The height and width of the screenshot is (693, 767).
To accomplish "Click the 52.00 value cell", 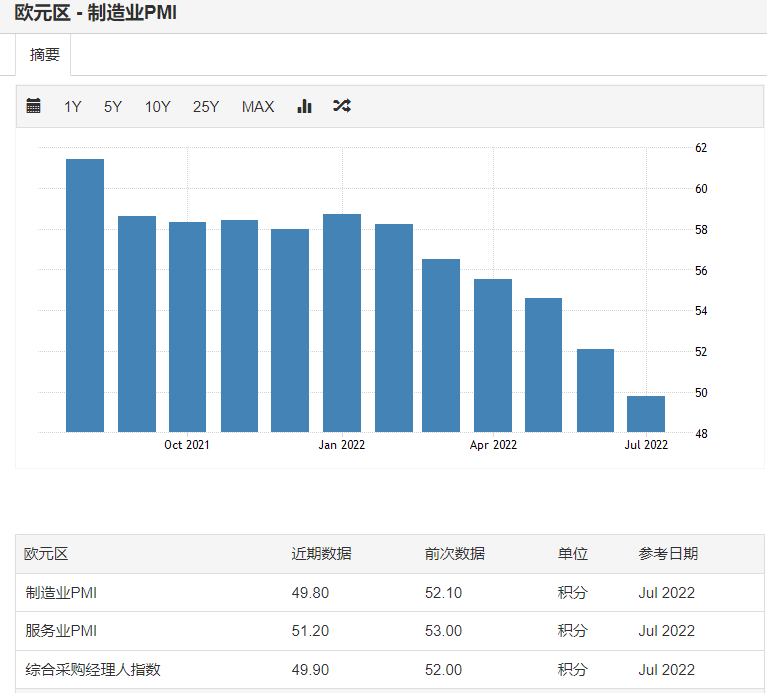I will coord(443,670).
